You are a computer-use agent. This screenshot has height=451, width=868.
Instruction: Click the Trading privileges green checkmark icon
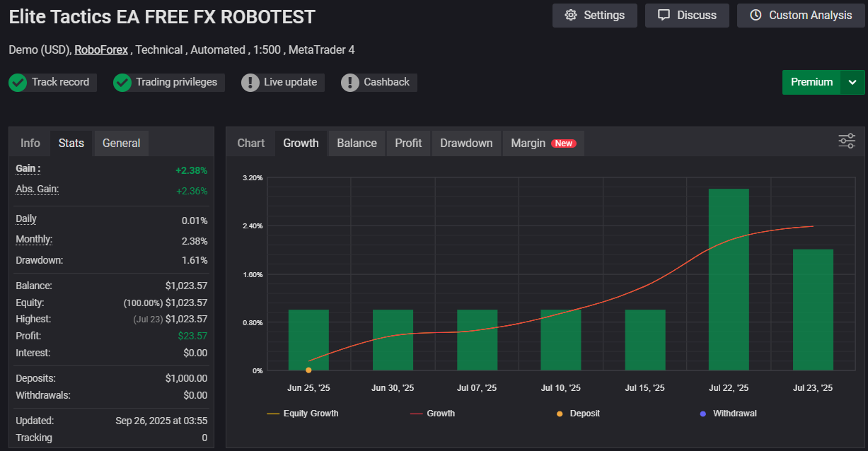[x=122, y=83]
